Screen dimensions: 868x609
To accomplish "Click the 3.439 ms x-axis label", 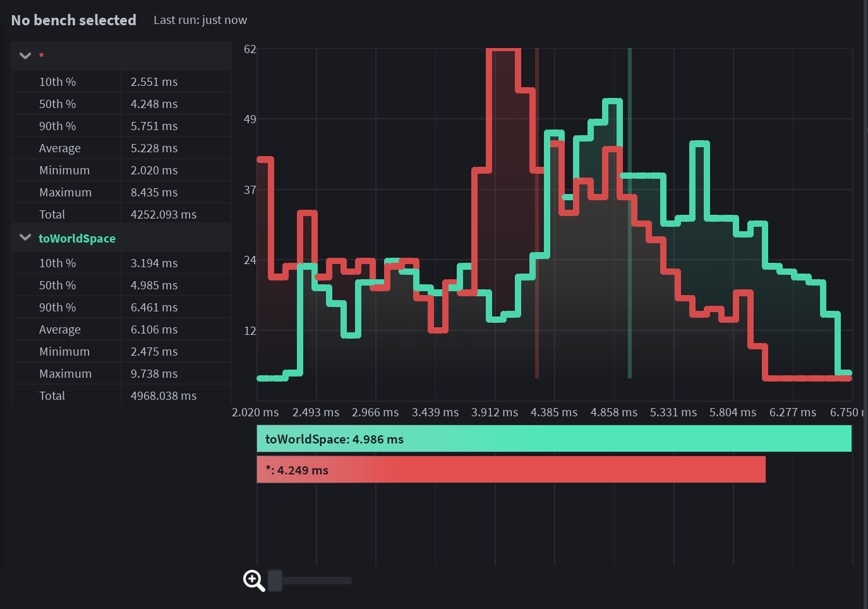I will (435, 413).
